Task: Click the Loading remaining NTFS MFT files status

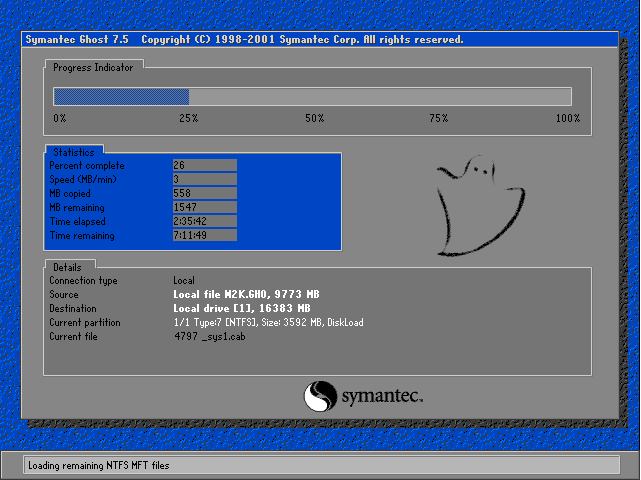Action: 99,465
